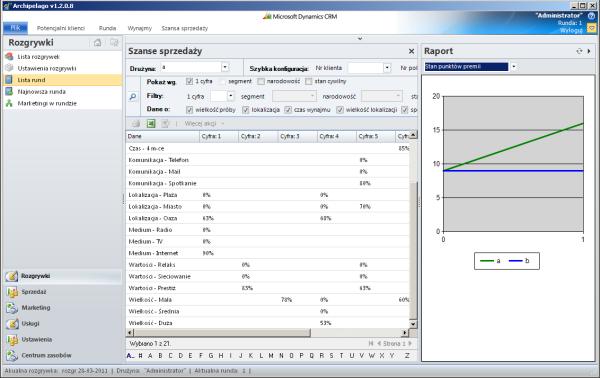Sort by Dane column header

tap(163, 136)
